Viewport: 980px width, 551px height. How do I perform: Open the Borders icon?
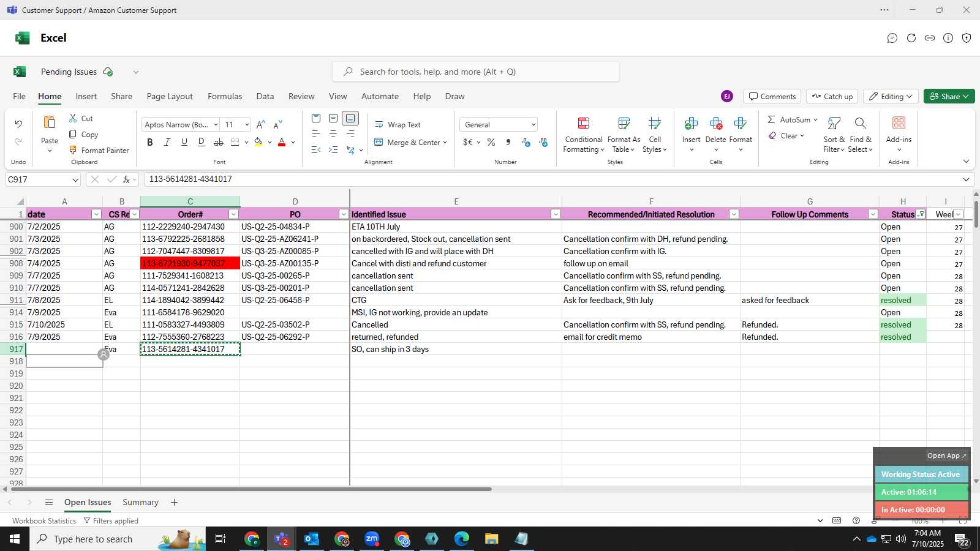(235, 142)
